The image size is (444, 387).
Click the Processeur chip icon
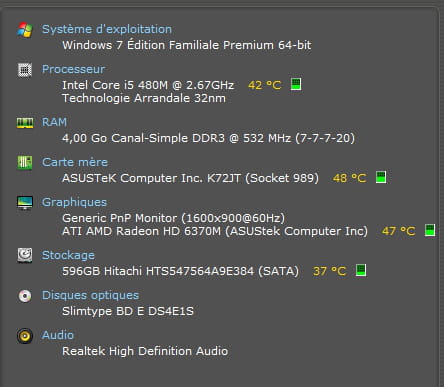tap(25, 70)
